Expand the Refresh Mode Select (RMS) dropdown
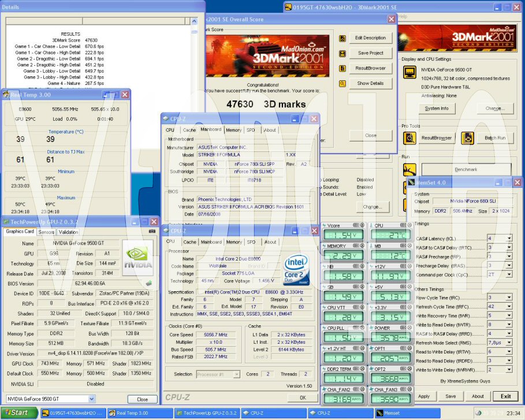Viewport: 525px width, 420px height. 509,343
